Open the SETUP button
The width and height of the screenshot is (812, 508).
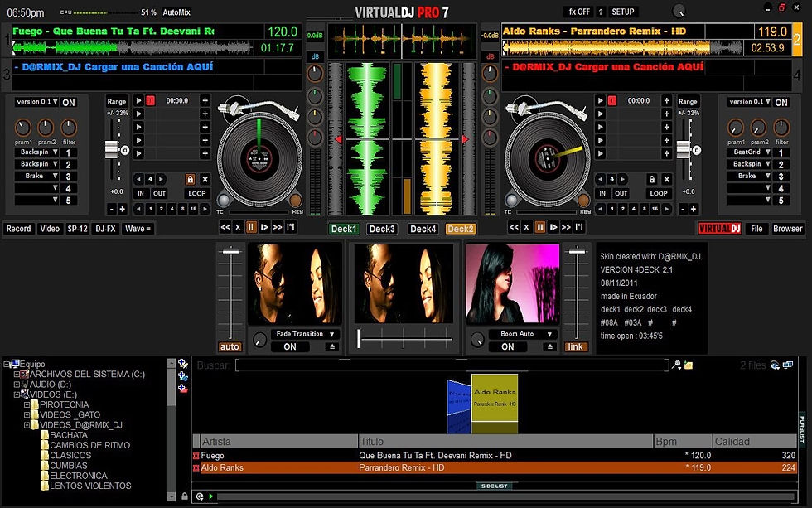(622, 12)
